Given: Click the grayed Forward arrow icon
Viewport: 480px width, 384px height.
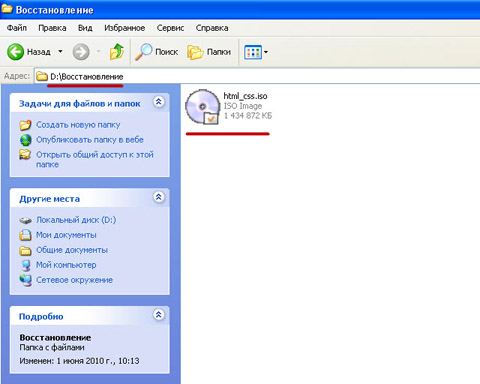Looking at the screenshot, I should coord(81,52).
